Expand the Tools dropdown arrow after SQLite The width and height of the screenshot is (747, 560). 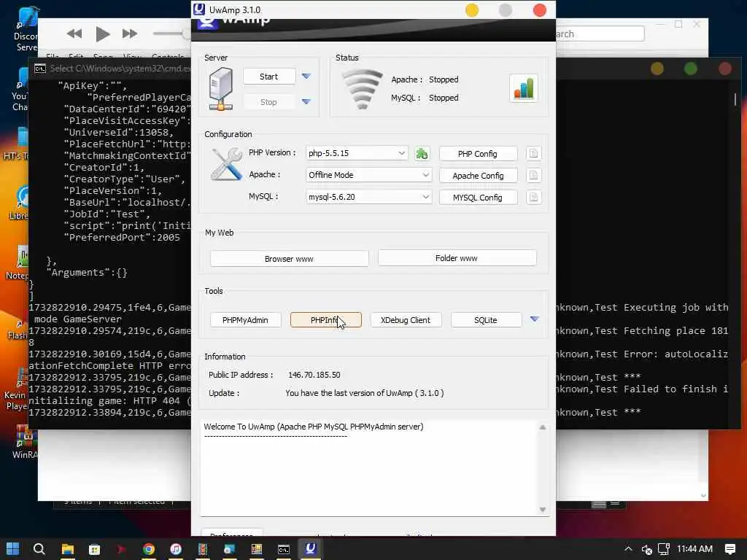pyautogui.click(x=535, y=319)
